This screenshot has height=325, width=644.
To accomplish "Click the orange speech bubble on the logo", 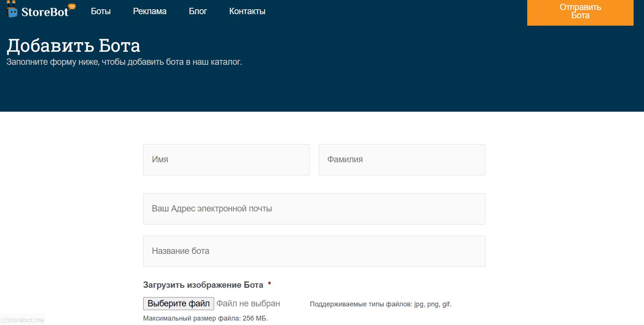I will (72, 6).
